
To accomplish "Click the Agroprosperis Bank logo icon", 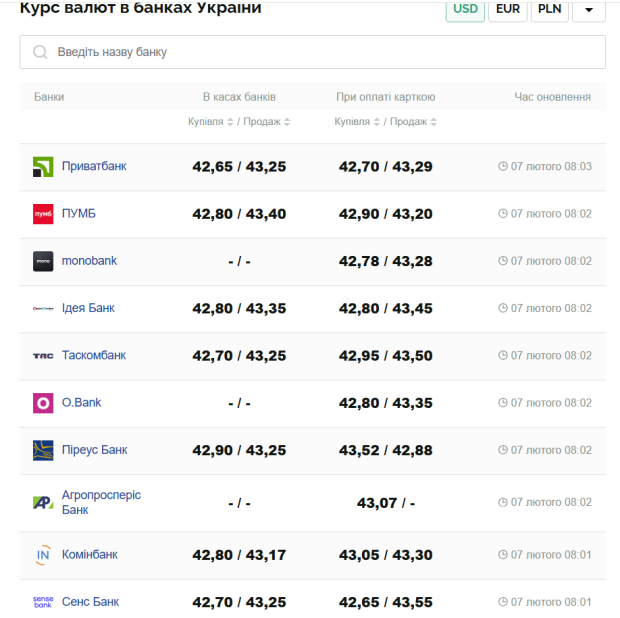I will click(43, 503).
